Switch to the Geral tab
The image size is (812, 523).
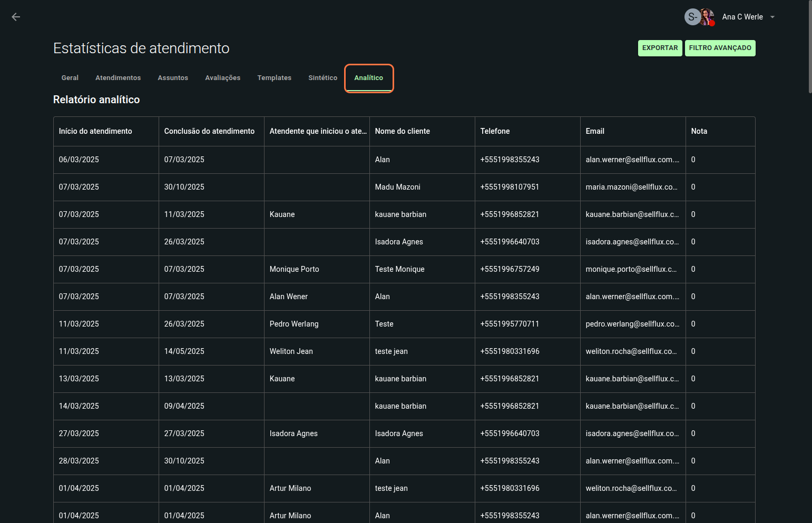coord(70,78)
